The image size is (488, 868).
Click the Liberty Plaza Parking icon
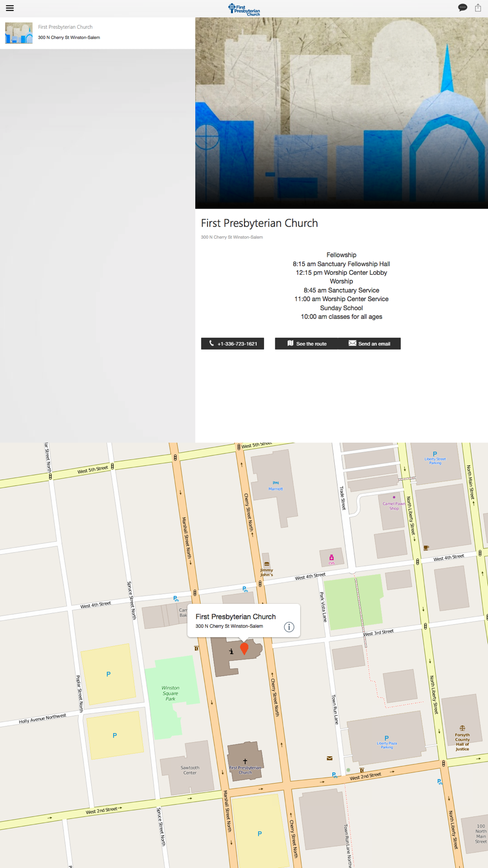point(386,738)
